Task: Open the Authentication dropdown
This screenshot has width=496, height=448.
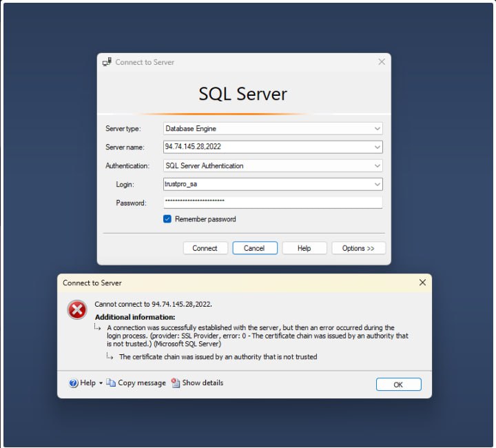Action: tap(377, 166)
